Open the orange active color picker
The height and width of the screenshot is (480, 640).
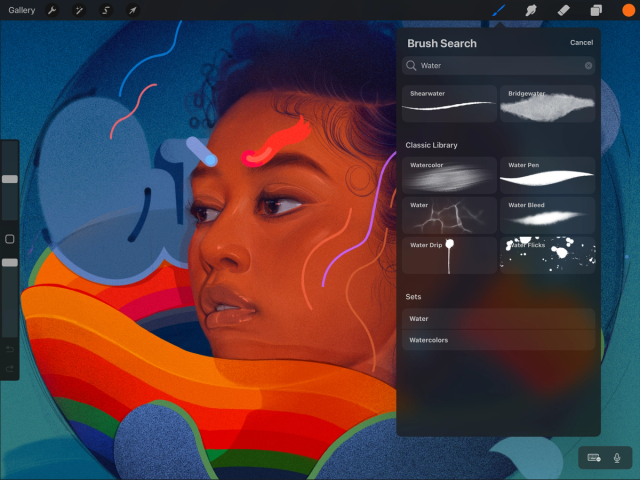click(x=629, y=10)
